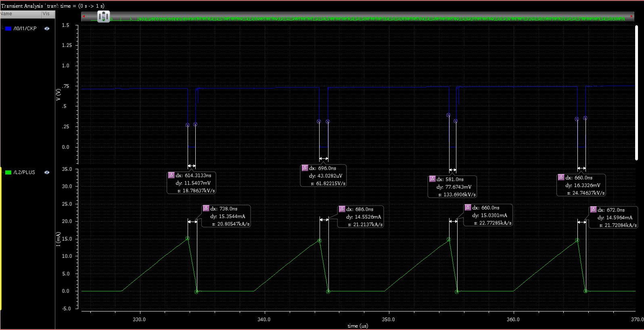Select the /I0/I1/CKP signal name

point(25,29)
